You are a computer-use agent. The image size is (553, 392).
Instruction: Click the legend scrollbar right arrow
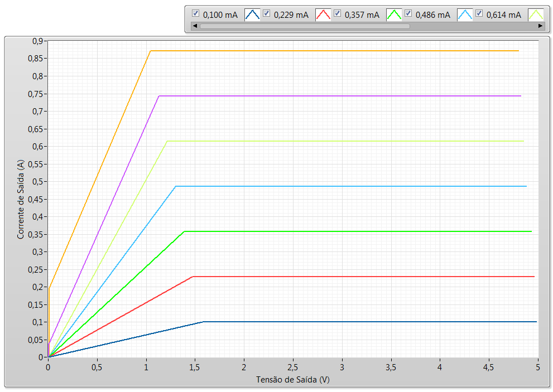pos(540,26)
